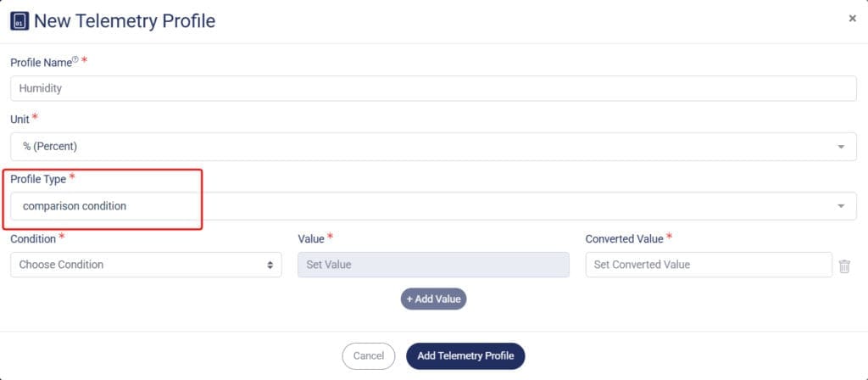Click the Profile Name label
The width and height of the screenshot is (868, 380).
coord(40,63)
